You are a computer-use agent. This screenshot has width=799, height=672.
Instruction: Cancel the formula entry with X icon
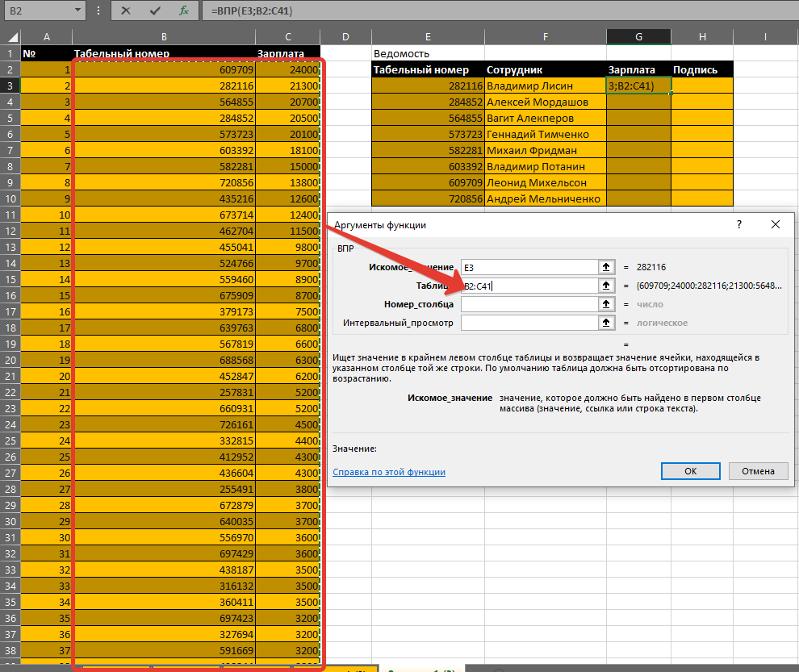point(125,10)
